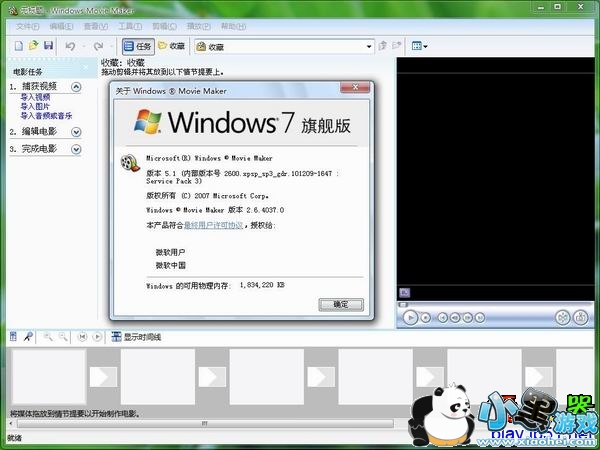The image size is (600, 450).
Task: Toggle the 任务 (Tasks) pane button
Action: click(x=138, y=46)
